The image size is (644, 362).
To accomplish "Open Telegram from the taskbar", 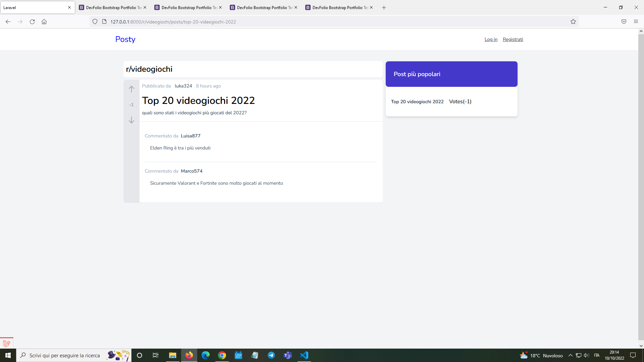I will (271, 355).
